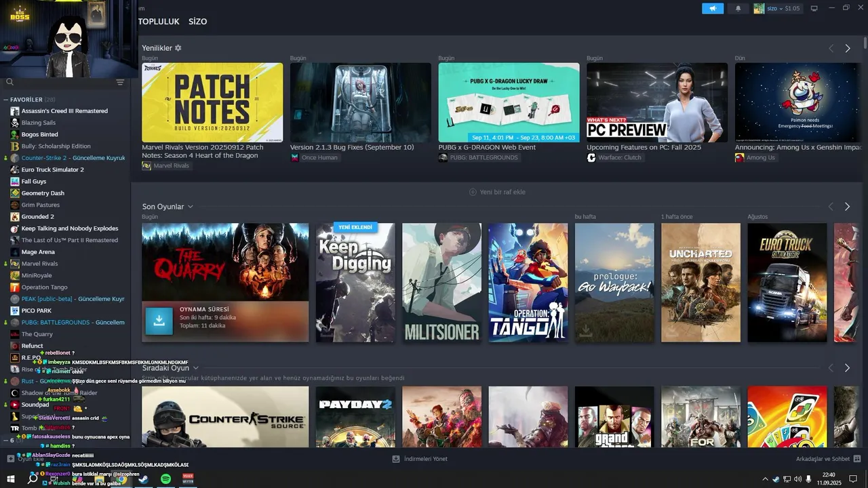Click Yeni bir raf ekle
This screenshot has width=868, height=488.
click(497, 192)
